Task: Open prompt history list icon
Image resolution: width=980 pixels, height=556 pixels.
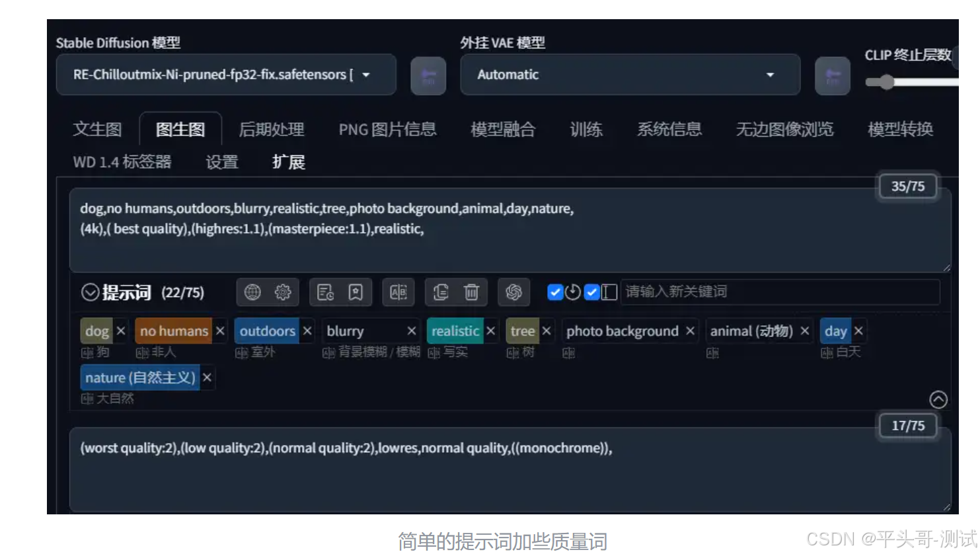Action: [325, 292]
